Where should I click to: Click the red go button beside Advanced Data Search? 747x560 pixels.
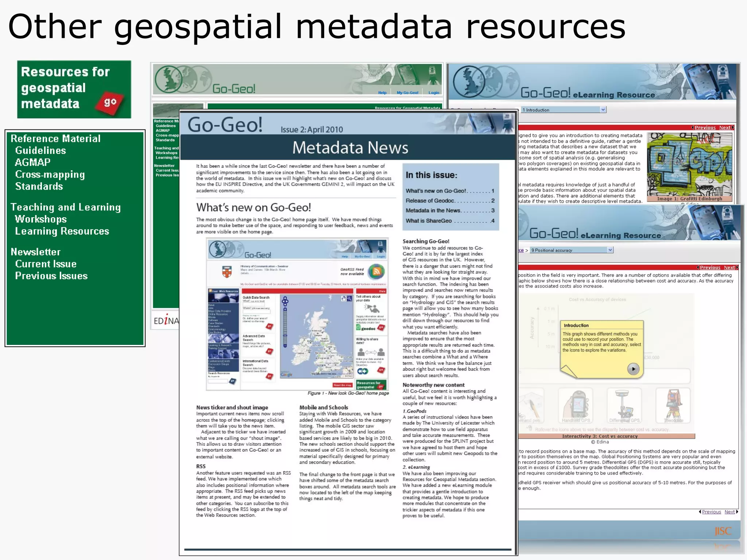270,351
